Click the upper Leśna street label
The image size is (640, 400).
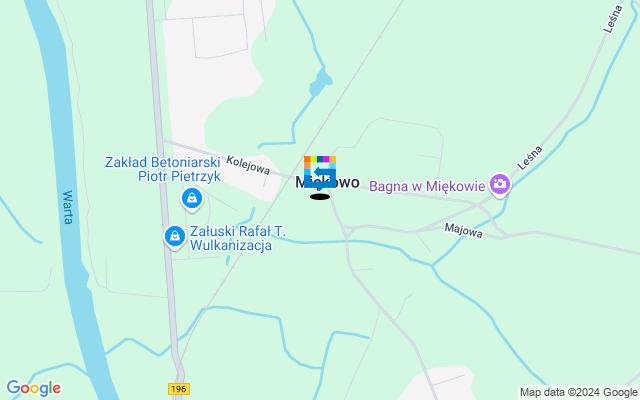click(x=613, y=19)
